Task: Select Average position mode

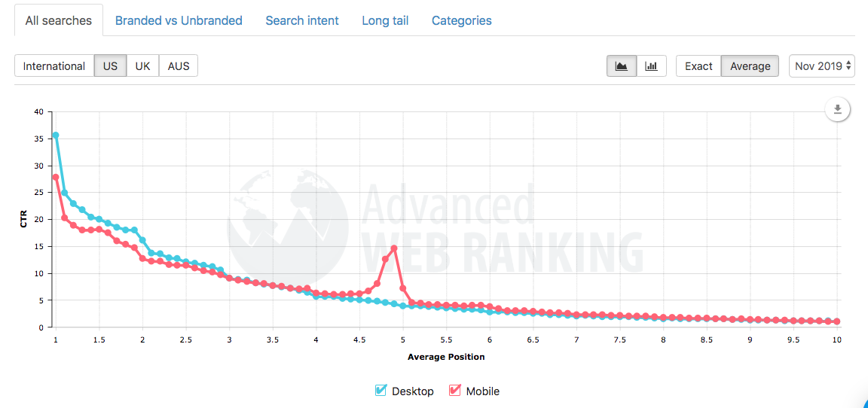Action: tap(750, 66)
